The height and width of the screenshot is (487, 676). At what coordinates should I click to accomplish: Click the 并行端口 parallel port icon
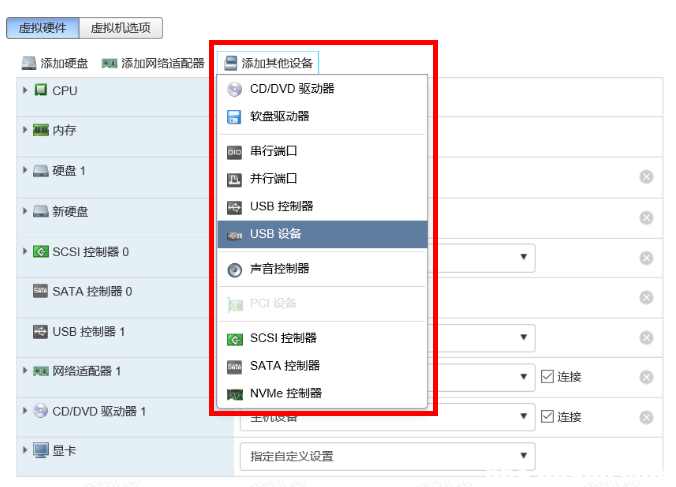(235, 179)
